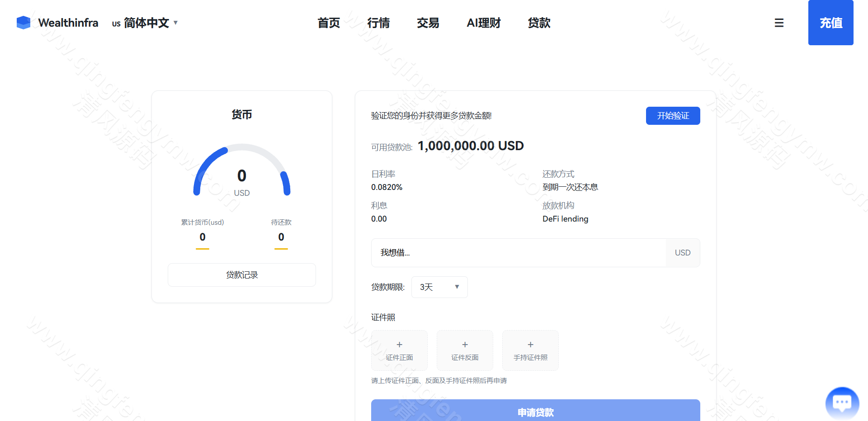Open the live chat bubble icon
868x421 pixels.
[842, 403]
